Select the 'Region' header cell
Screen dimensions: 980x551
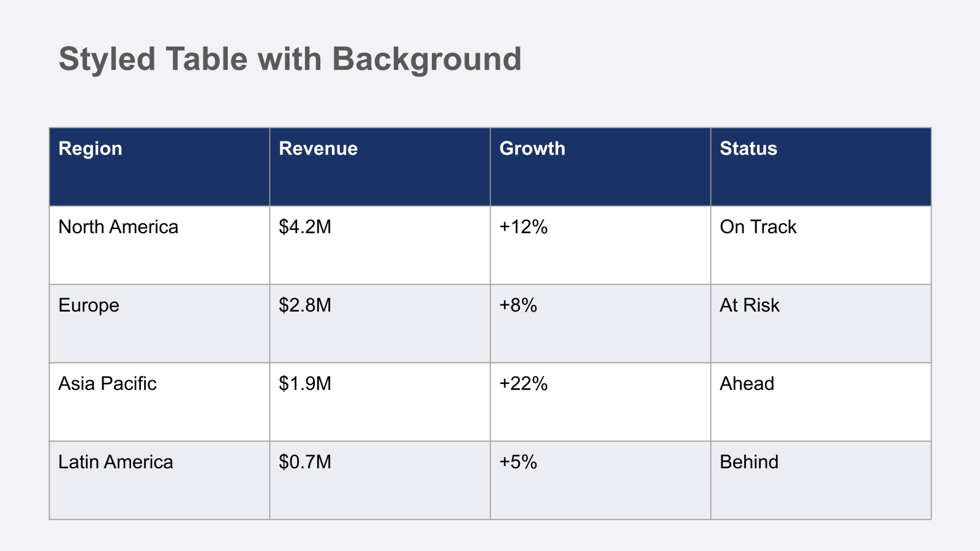coord(159,167)
